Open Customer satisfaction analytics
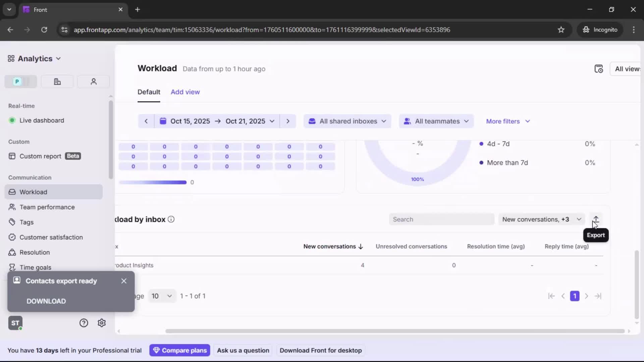The width and height of the screenshot is (644, 362). (51, 237)
